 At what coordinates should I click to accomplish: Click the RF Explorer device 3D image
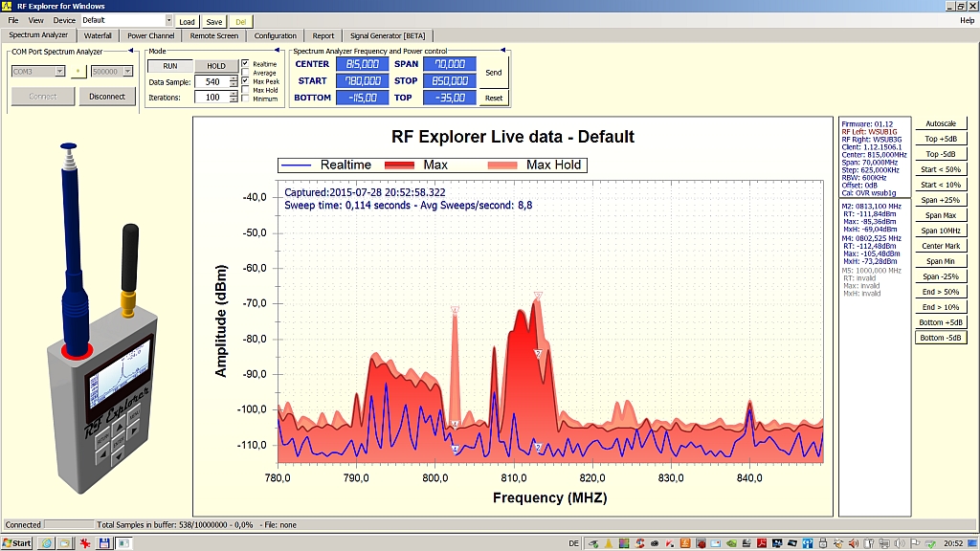coord(101,319)
